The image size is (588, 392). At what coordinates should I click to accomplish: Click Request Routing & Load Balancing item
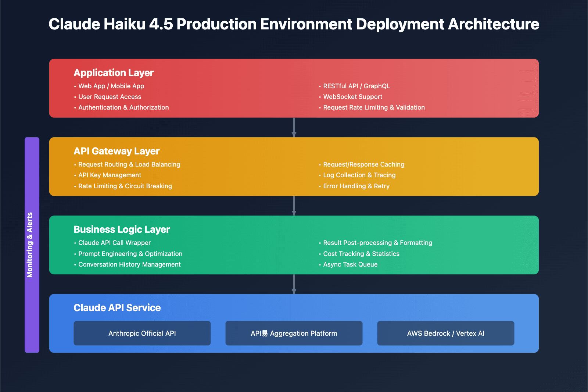[x=129, y=164]
